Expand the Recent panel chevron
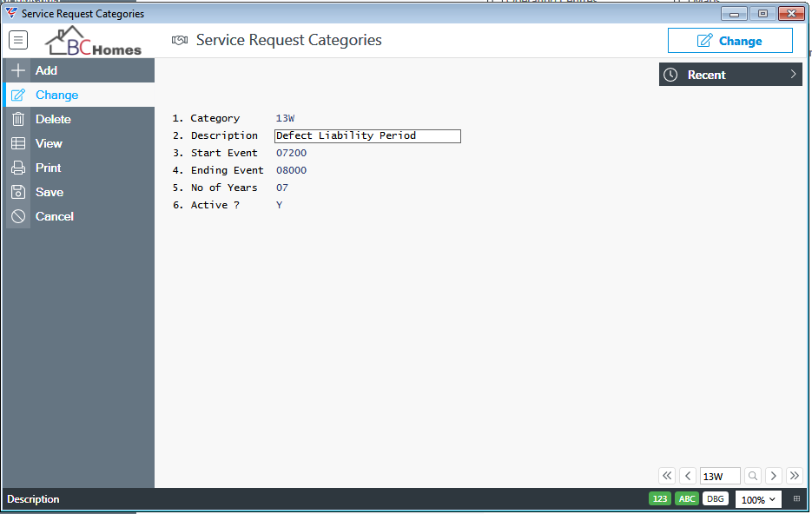Viewport: 812px width, 514px height. coord(793,75)
